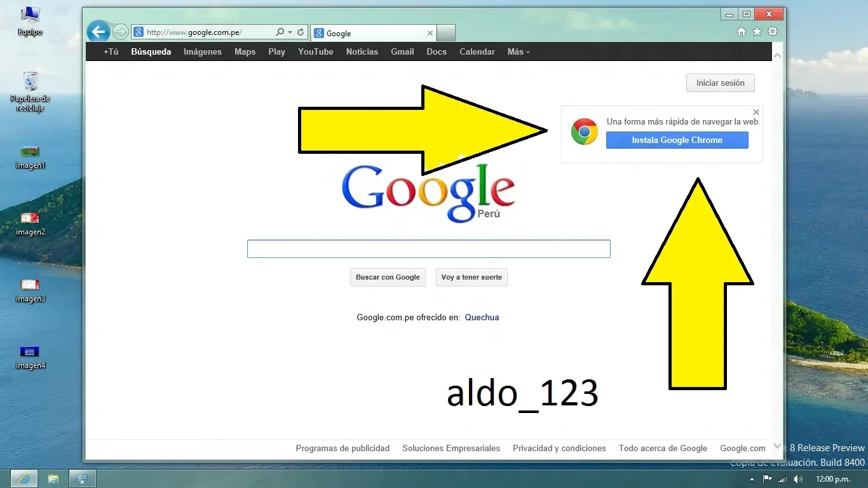Click the volume speaker tray icon
868x488 pixels.
click(798, 479)
